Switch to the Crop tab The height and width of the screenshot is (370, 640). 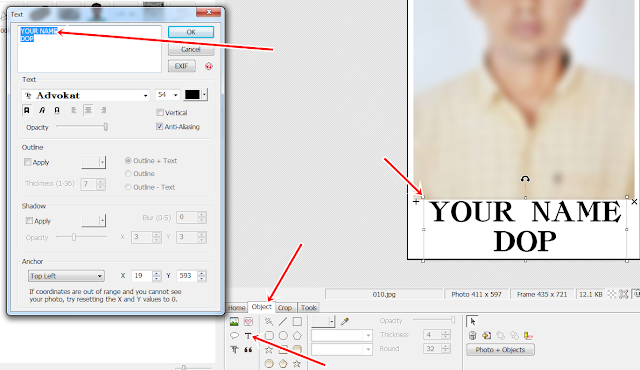285,308
